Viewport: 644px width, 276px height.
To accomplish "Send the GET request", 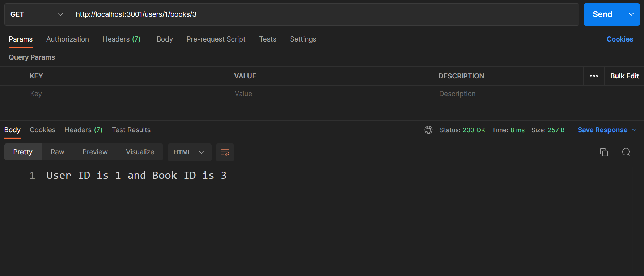I will point(602,14).
